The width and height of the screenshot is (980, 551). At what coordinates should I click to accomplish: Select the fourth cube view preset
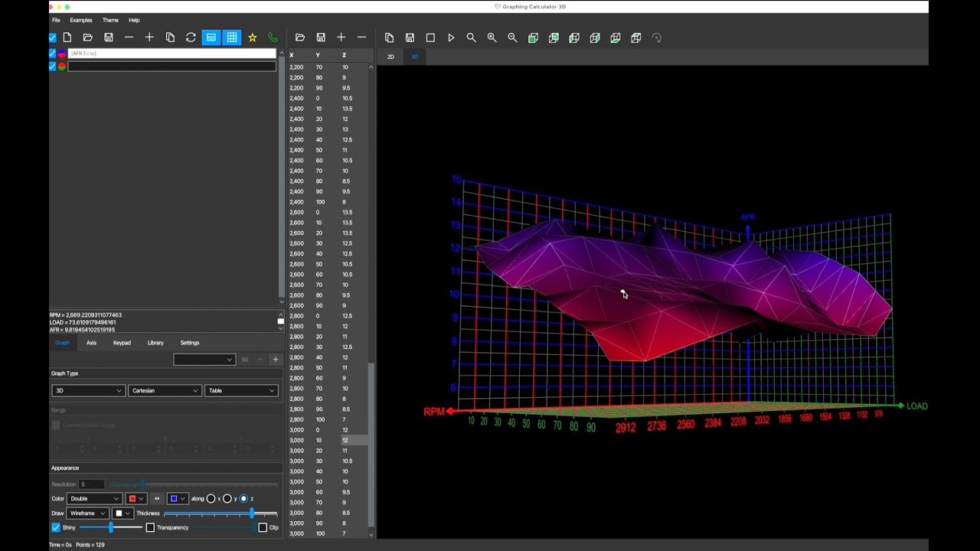coord(595,37)
